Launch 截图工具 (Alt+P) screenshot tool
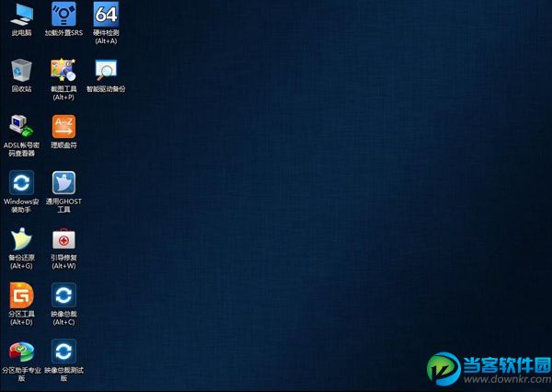Image resolution: width=552 pixels, height=392 pixels. (63, 70)
